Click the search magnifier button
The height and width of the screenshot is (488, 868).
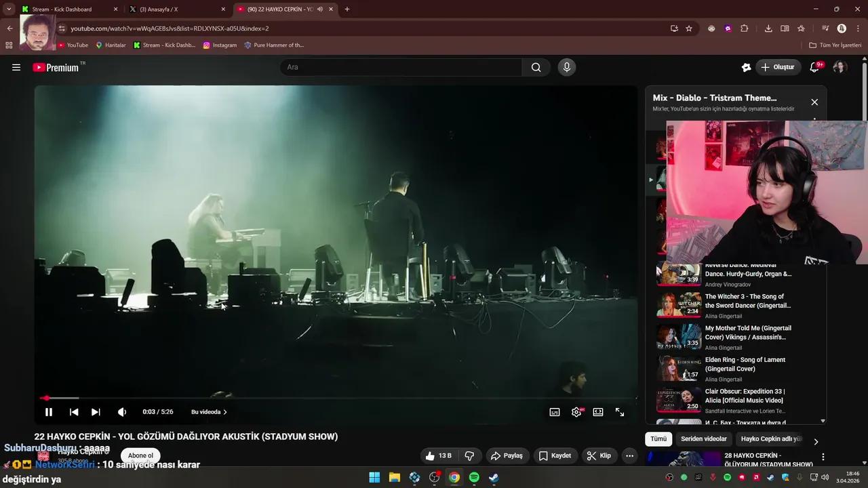click(536, 67)
